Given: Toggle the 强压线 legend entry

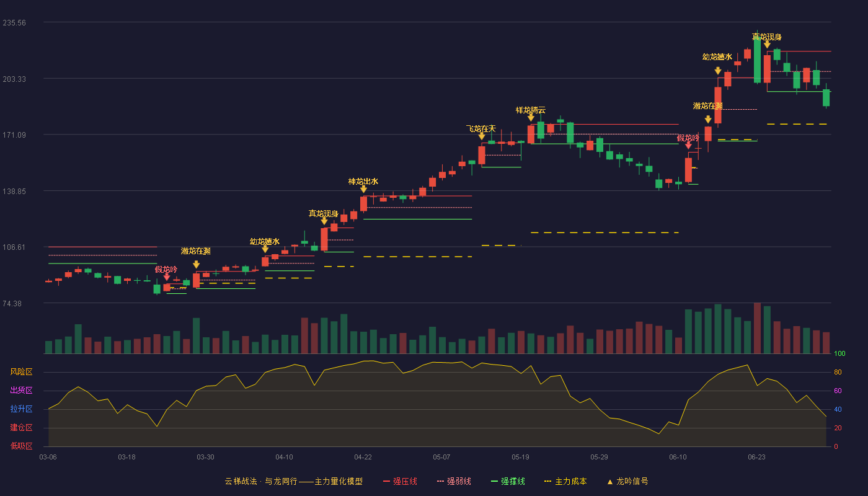Looking at the screenshot, I should 401,481.
